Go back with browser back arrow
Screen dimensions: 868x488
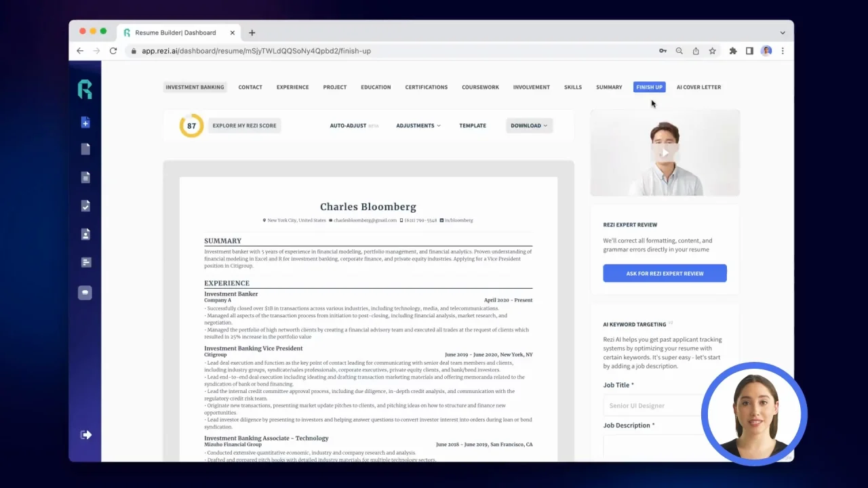click(x=80, y=51)
